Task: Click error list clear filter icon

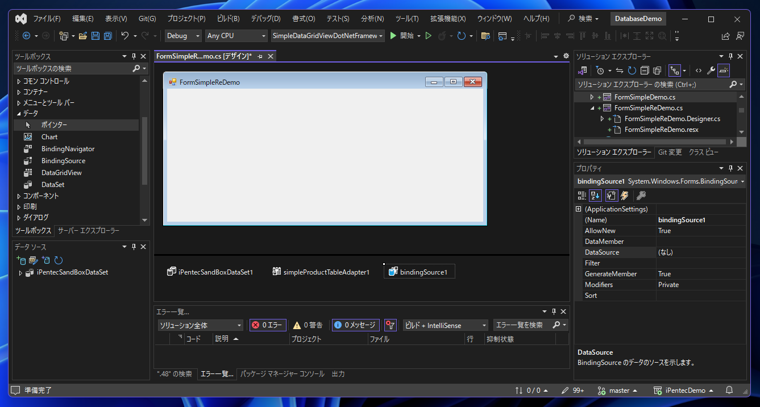Action: (x=391, y=325)
